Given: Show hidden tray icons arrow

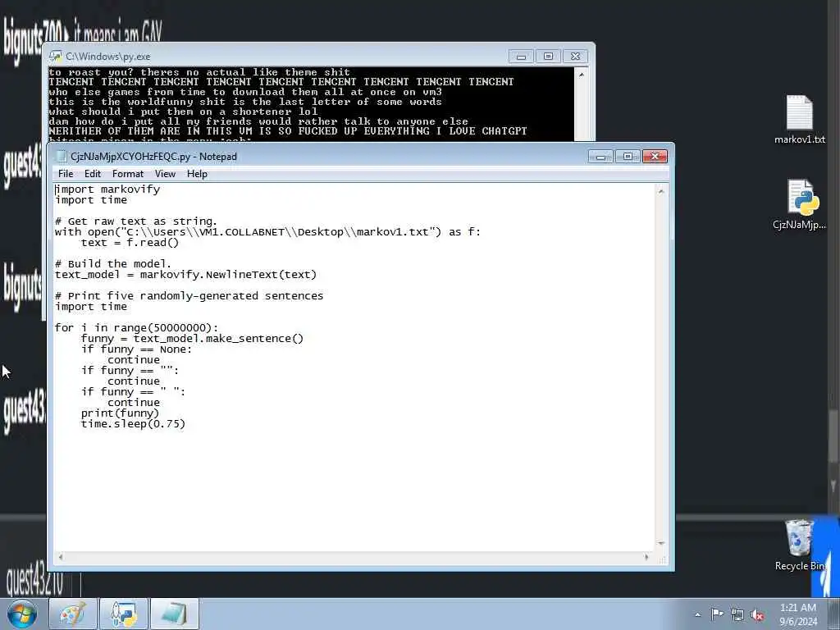Looking at the screenshot, I should (697, 614).
